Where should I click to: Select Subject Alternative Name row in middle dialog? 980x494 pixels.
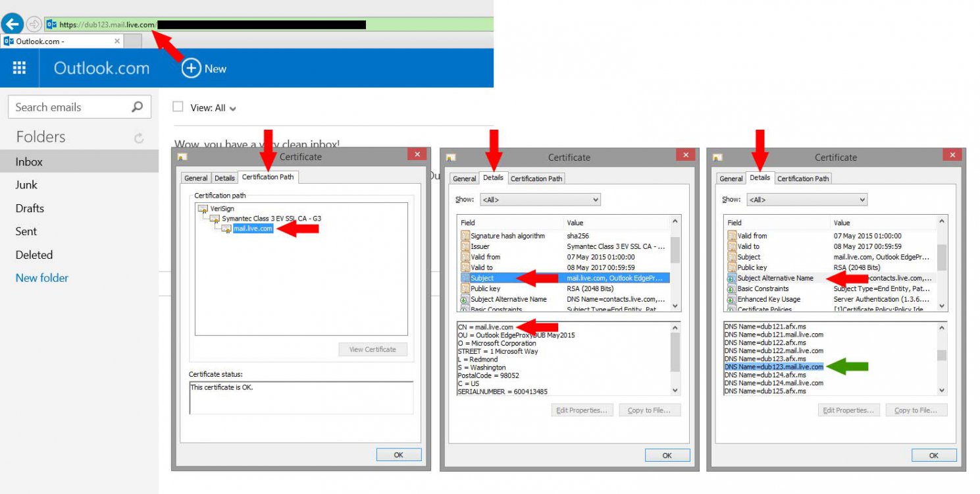(564, 299)
